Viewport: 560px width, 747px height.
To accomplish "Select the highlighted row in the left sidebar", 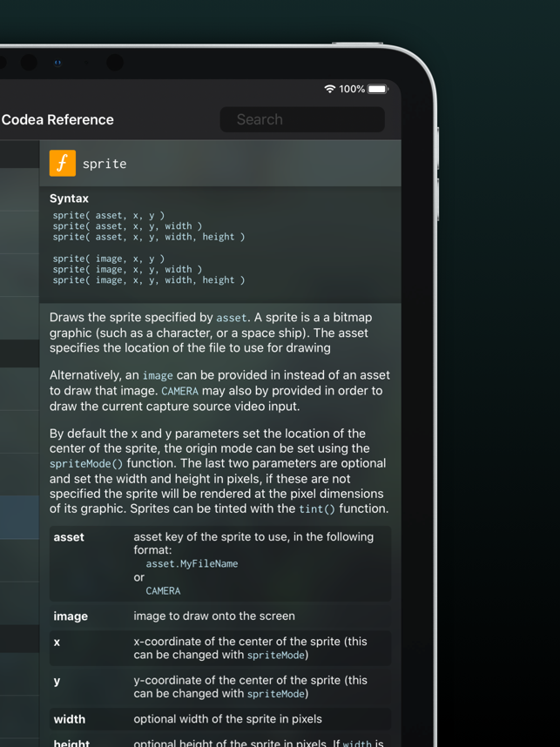I will [19, 517].
